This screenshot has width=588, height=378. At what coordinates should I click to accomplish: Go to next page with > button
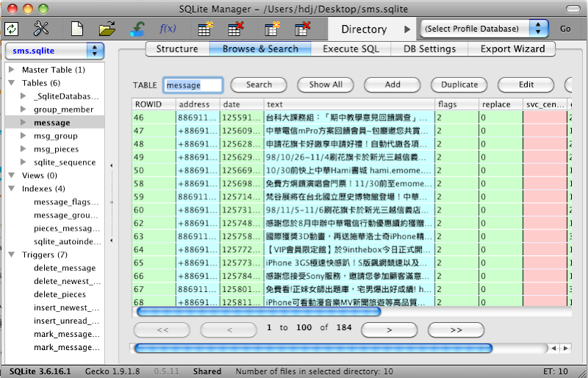[390, 330]
